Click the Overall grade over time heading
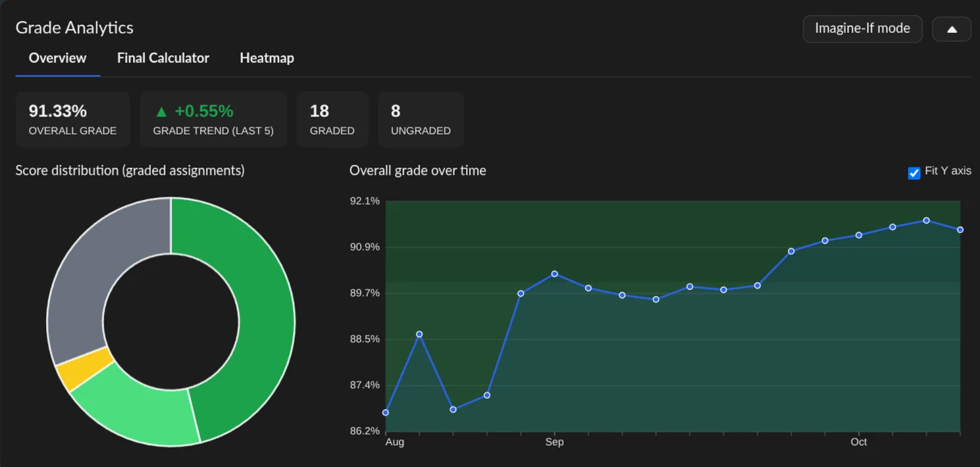Image resolution: width=980 pixels, height=467 pixels. point(418,170)
